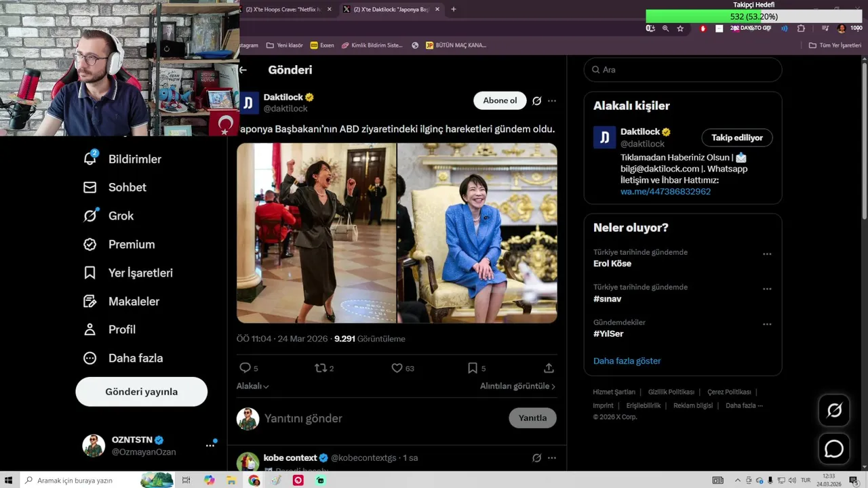Click Takip ediliyor button
The image size is (868, 488).
(x=737, y=138)
